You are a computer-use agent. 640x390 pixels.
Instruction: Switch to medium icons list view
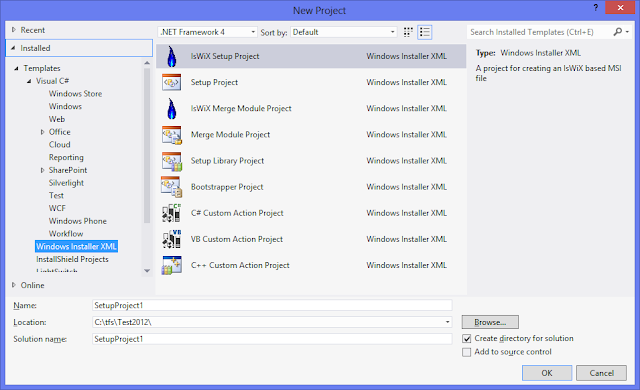[x=424, y=32]
